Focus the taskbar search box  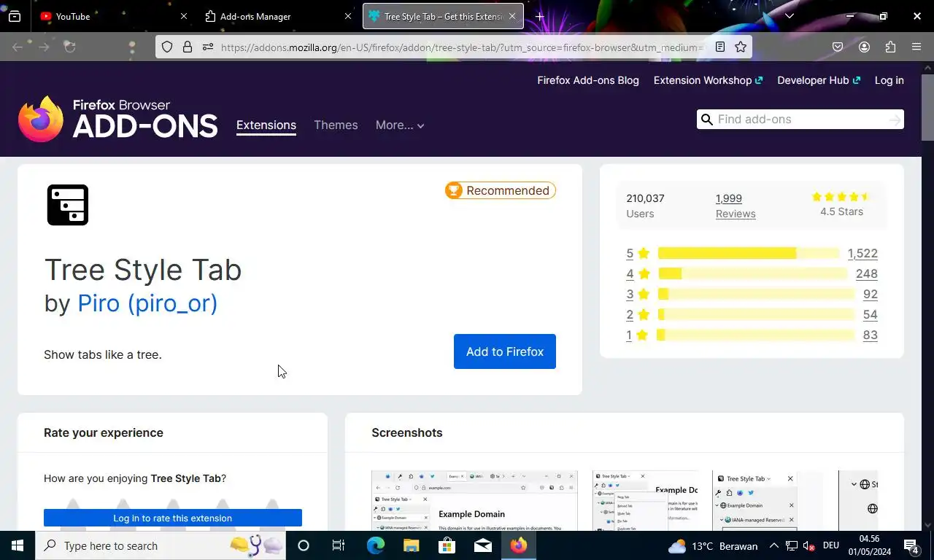click(x=161, y=545)
